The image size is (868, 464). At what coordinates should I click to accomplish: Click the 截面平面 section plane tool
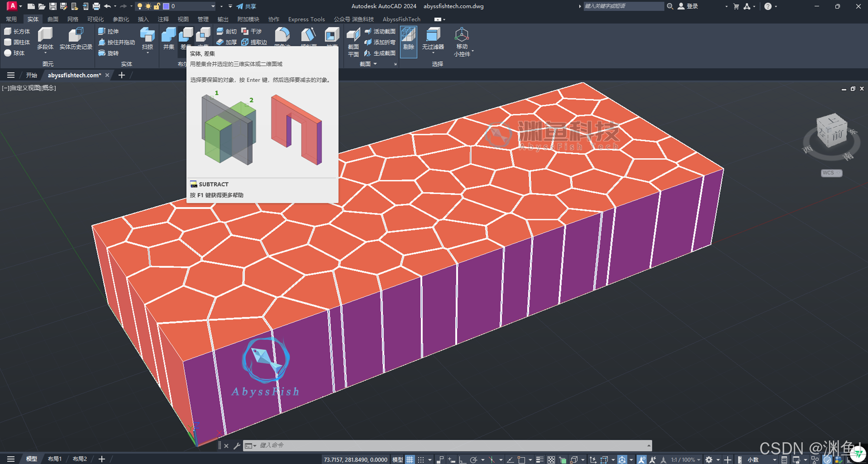point(353,42)
